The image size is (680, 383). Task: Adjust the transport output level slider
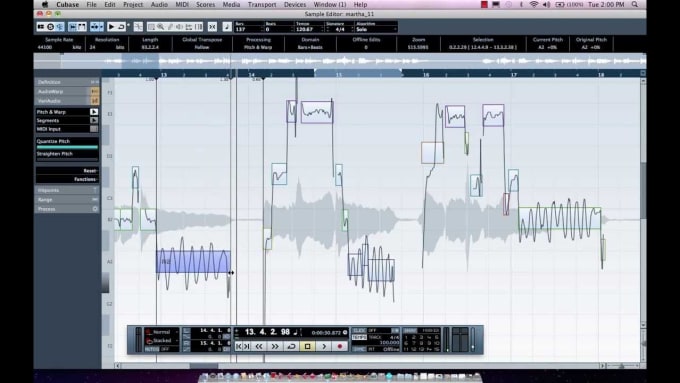pos(473,339)
